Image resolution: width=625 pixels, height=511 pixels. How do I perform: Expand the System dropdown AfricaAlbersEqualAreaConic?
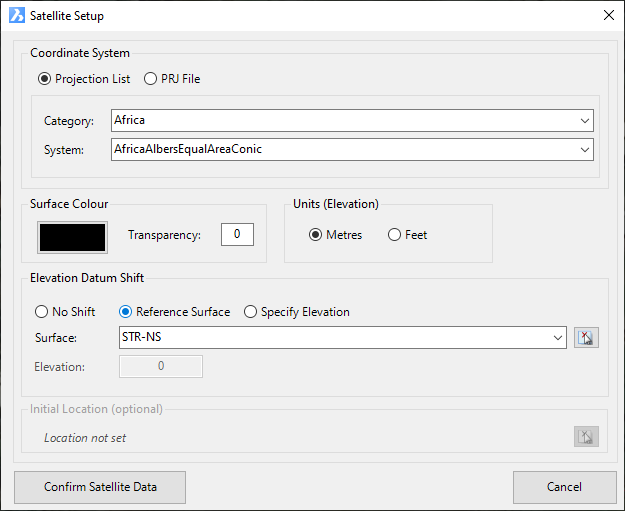coord(352,149)
